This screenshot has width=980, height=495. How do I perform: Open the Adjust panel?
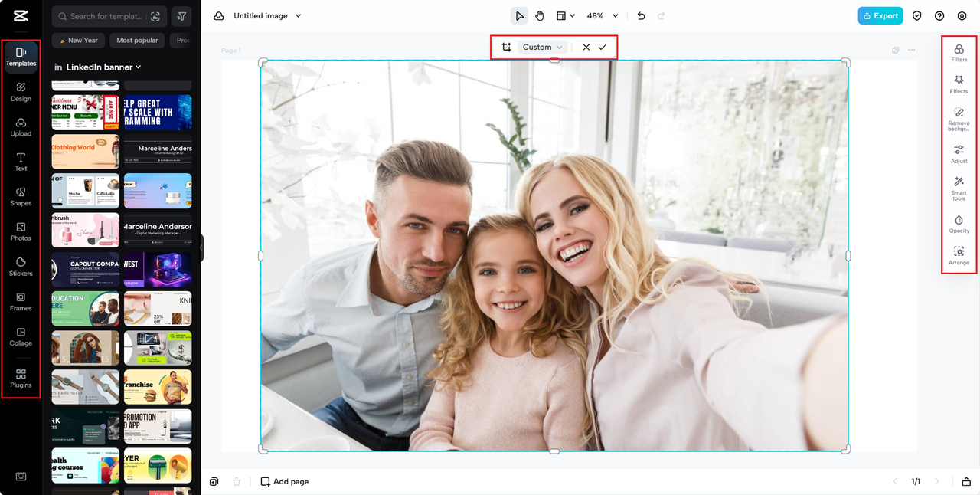[959, 154]
